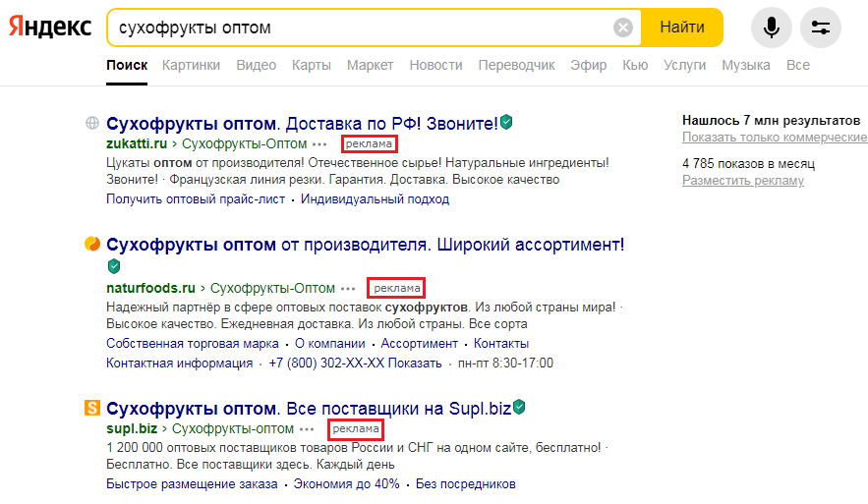Open Сухофрукты-Оптом breadcrumb under naturfoods.ru
The width and height of the screenshot is (868, 504).
pyautogui.click(x=272, y=288)
